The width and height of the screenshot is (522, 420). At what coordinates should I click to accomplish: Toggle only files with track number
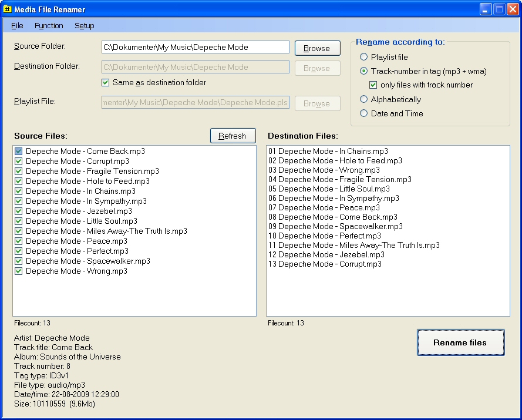pos(373,85)
